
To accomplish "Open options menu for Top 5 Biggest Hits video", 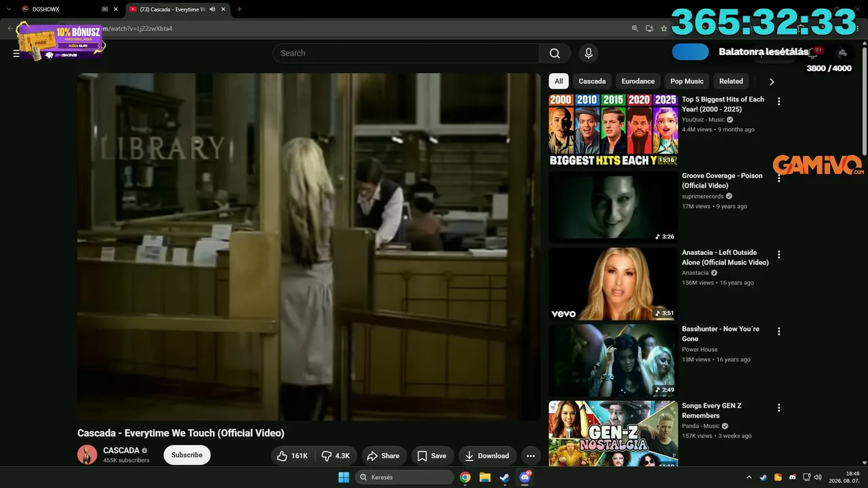I will [x=779, y=102].
